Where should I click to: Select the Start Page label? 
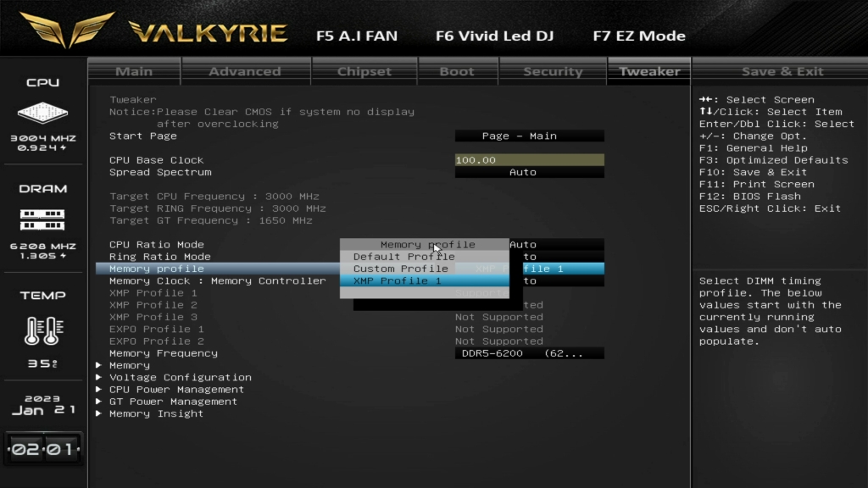click(x=142, y=136)
